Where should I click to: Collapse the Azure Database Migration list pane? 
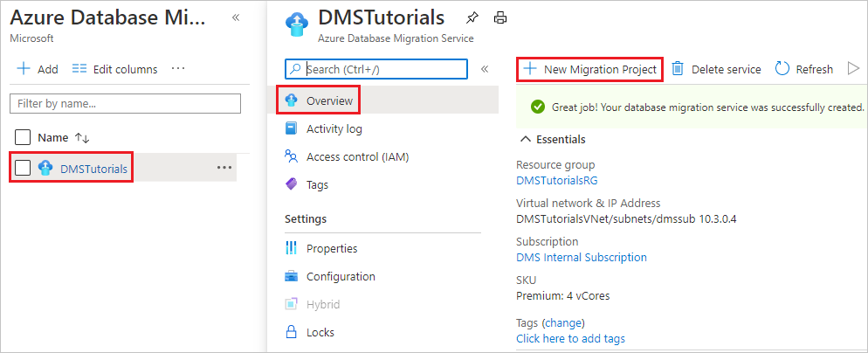(x=235, y=17)
